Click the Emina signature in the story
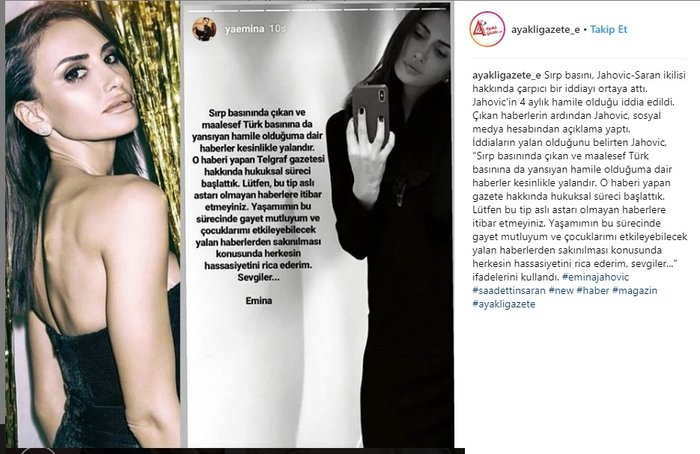The height and width of the screenshot is (454, 700). [258, 300]
